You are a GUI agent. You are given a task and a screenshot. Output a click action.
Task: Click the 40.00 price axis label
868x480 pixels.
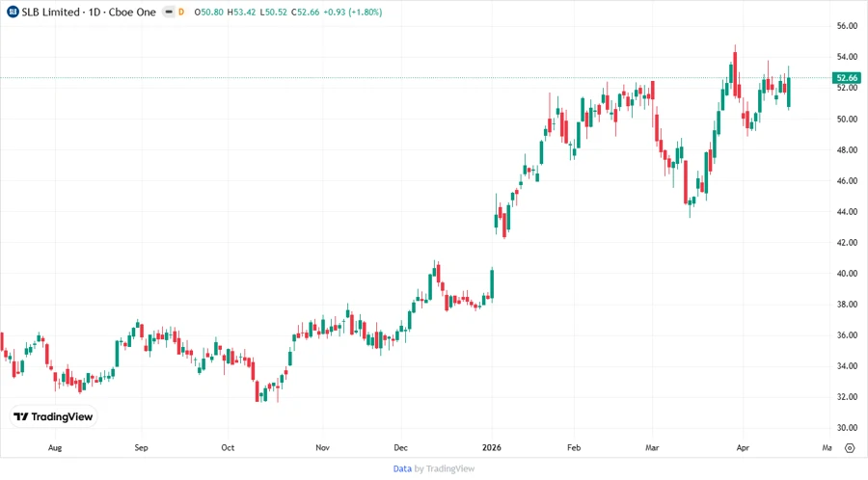pyautogui.click(x=847, y=273)
